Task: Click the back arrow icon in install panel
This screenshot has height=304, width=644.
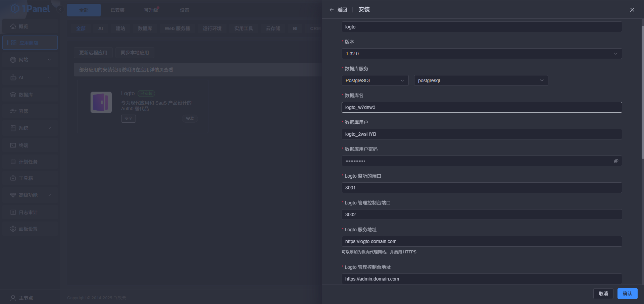Action: (332, 10)
